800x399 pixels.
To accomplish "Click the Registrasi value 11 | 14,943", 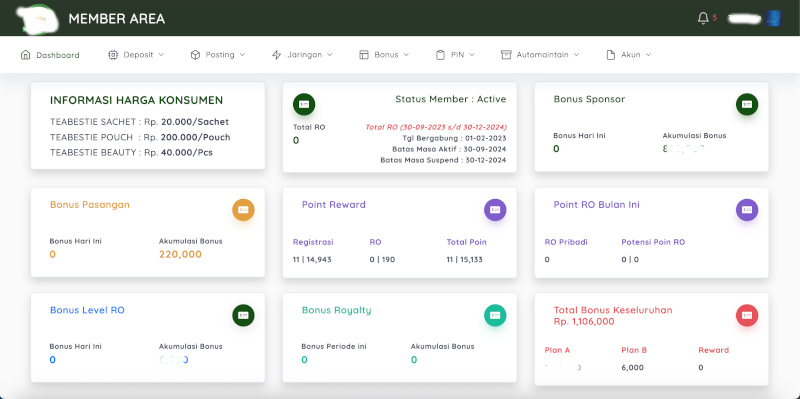I will (x=312, y=260).
